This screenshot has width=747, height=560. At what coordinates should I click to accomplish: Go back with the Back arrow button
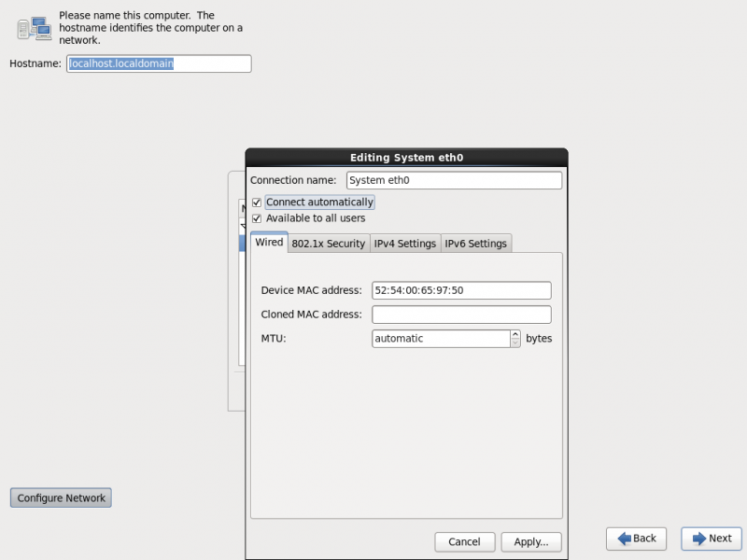[636, 539]
